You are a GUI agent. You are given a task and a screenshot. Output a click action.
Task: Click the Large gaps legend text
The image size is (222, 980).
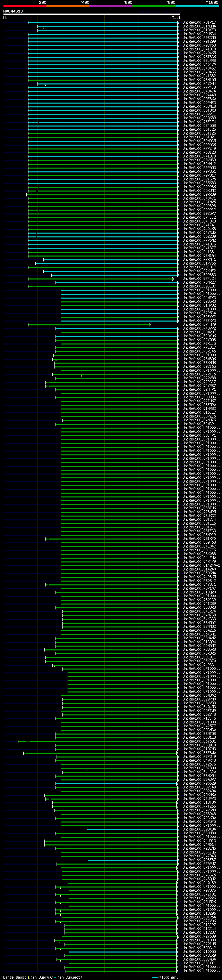point(43,977)
